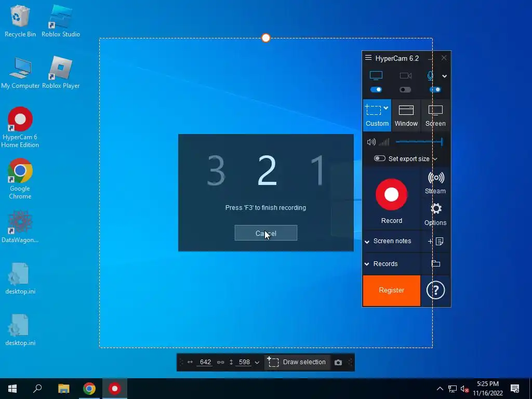Viewport: 532px width, 399px height.
Task: Click the orange Register button
Action: 392,290
